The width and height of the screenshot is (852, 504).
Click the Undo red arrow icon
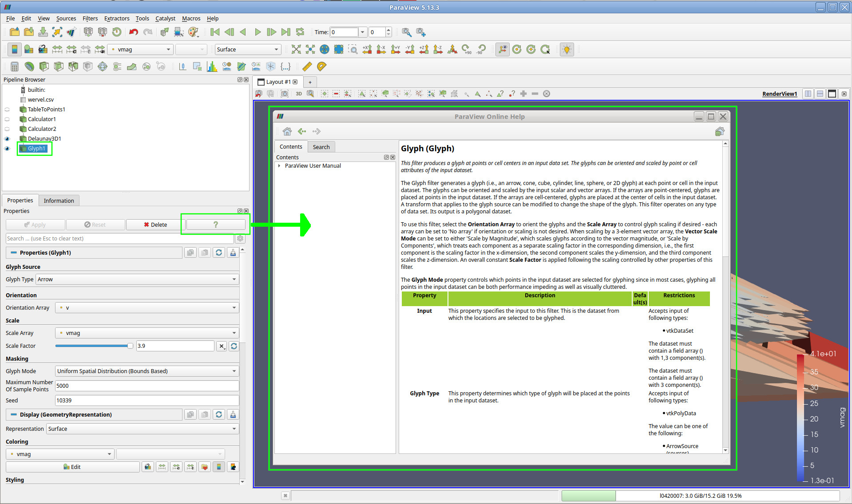[133, 32]
